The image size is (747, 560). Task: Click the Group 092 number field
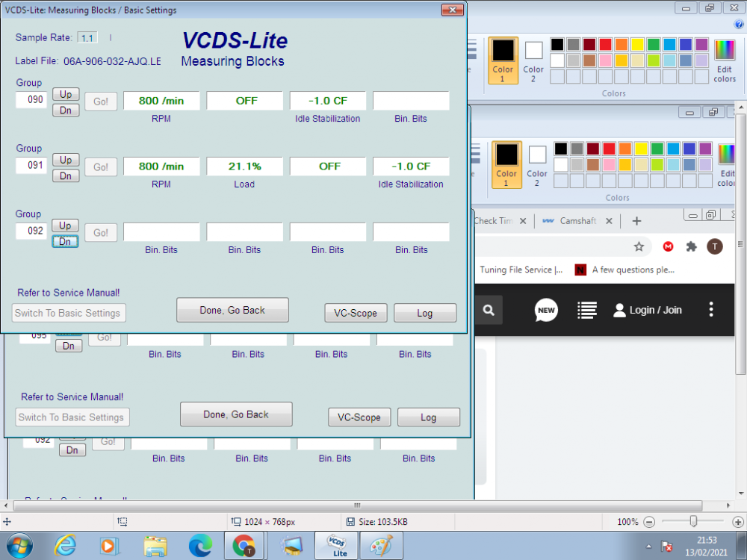coord(31,231)
